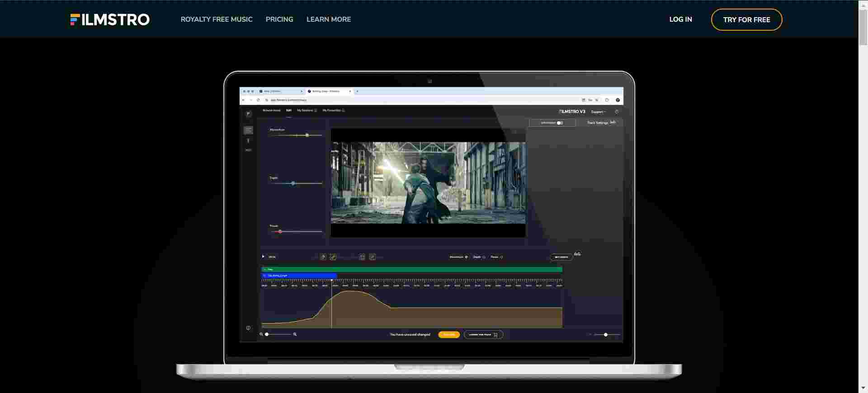Toggle the Information switch
Screen dimensions: 868x393
coord(560,123)
